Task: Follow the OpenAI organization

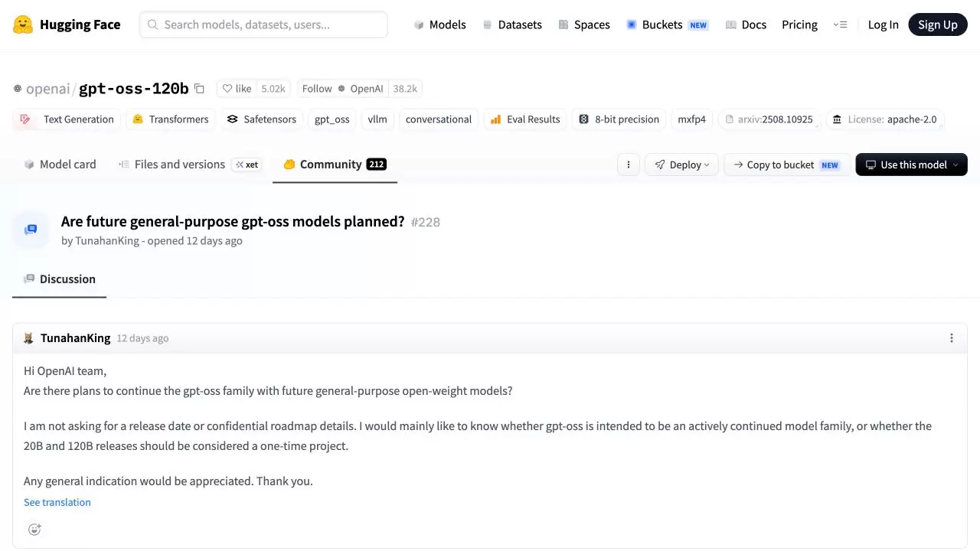Action: tap(342, 89)
